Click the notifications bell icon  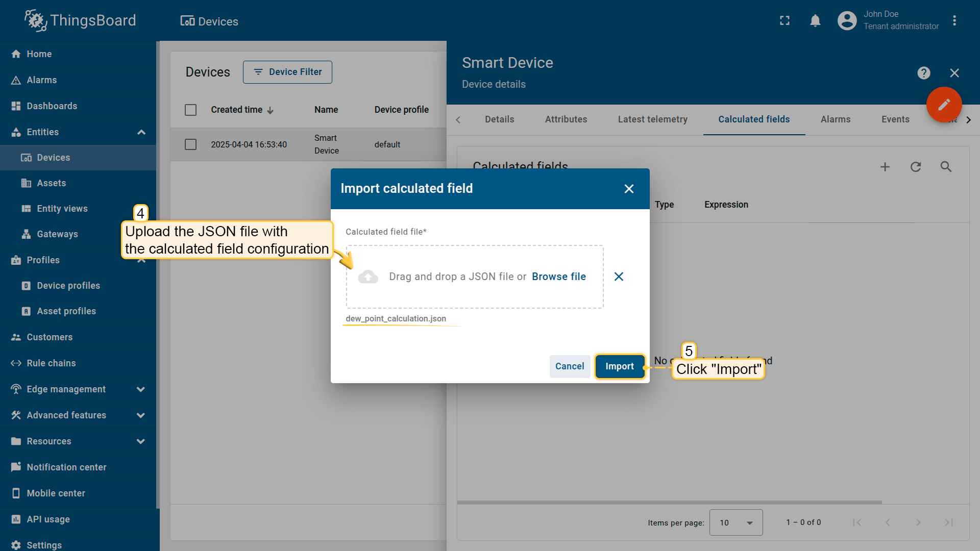click(815, 21)
